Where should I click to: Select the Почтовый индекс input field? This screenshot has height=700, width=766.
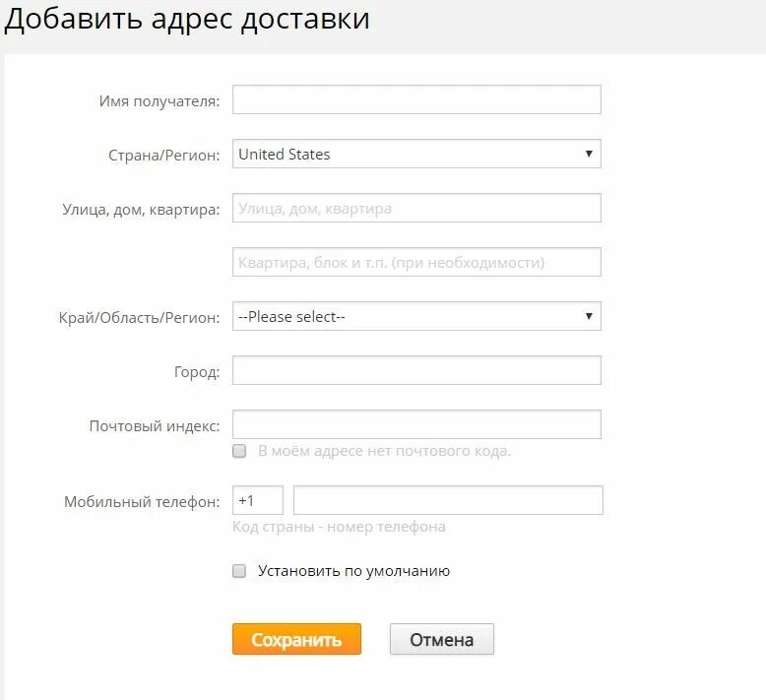(x=416, y=425)
